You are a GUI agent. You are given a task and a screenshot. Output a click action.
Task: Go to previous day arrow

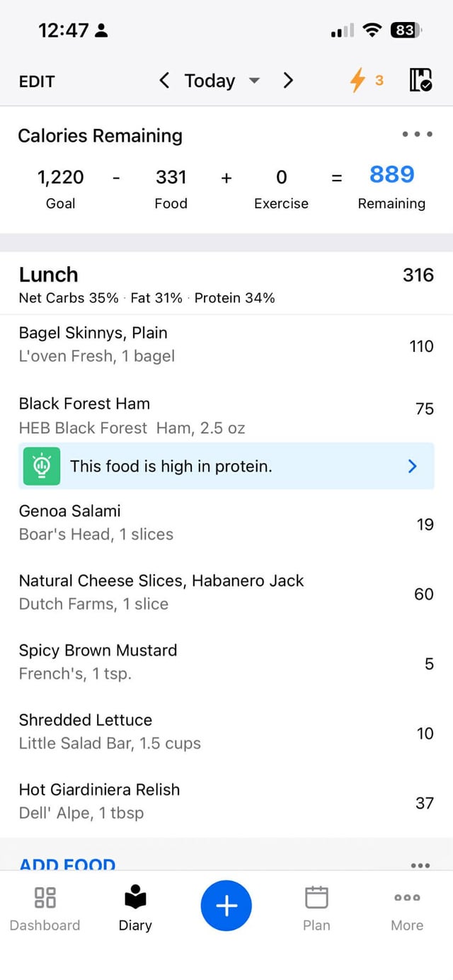(164, 81)
